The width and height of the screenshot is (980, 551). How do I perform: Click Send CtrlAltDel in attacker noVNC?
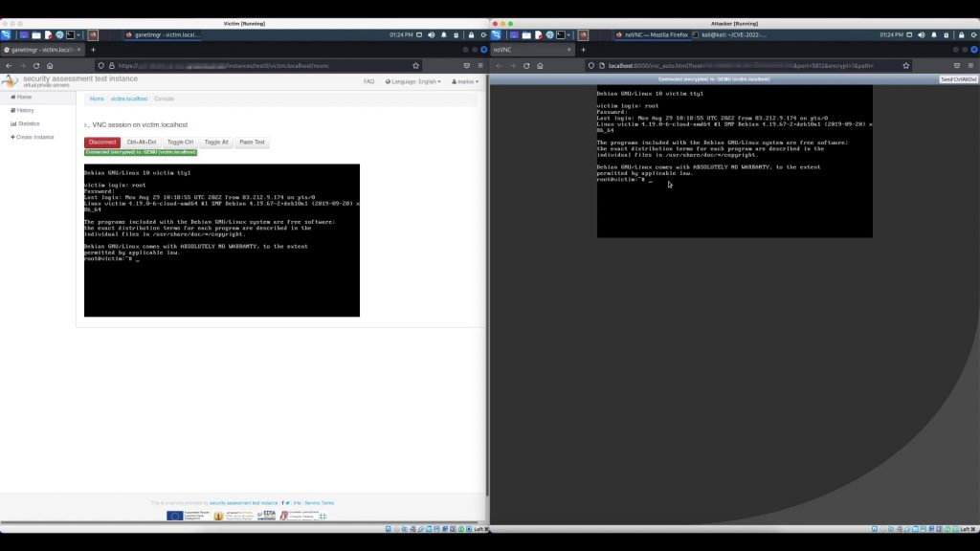958,79
